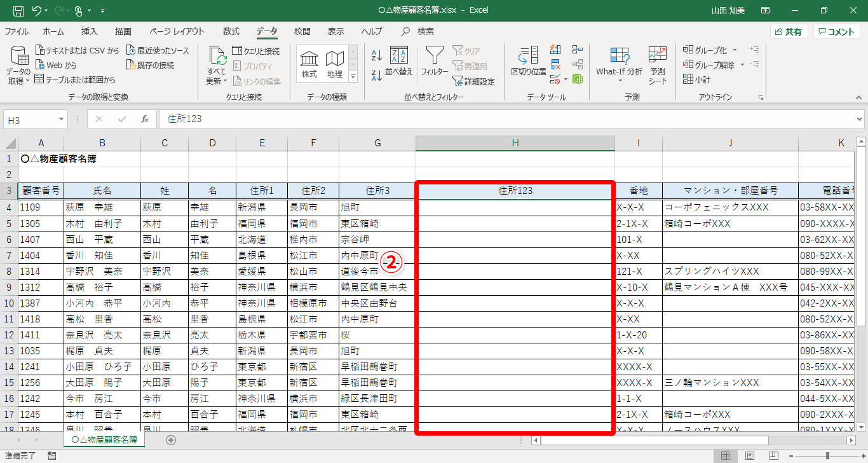Open the Undo history dropdown arrow
The image size is (868, 463).
47,11
